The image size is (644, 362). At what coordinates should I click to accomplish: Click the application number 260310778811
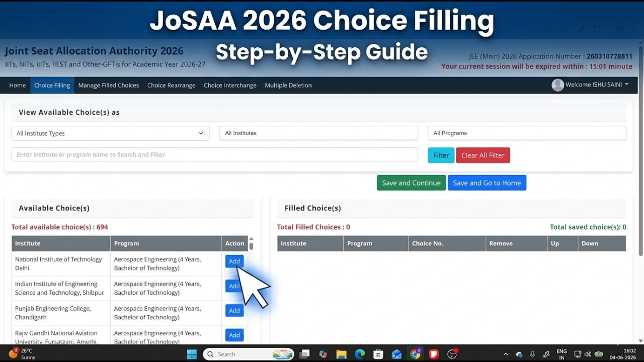pyautogui.click(x=609, y=57)
